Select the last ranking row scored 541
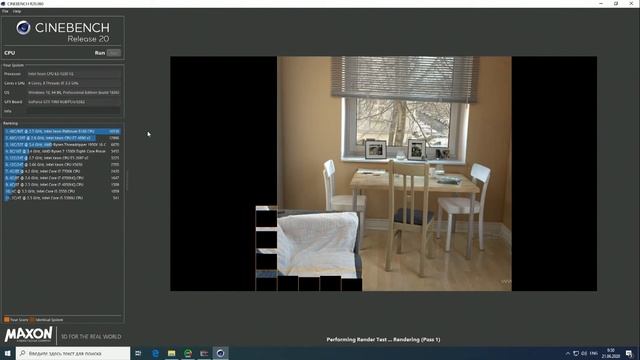The width and height of the screenshot is (640, 360). point(62,198)
